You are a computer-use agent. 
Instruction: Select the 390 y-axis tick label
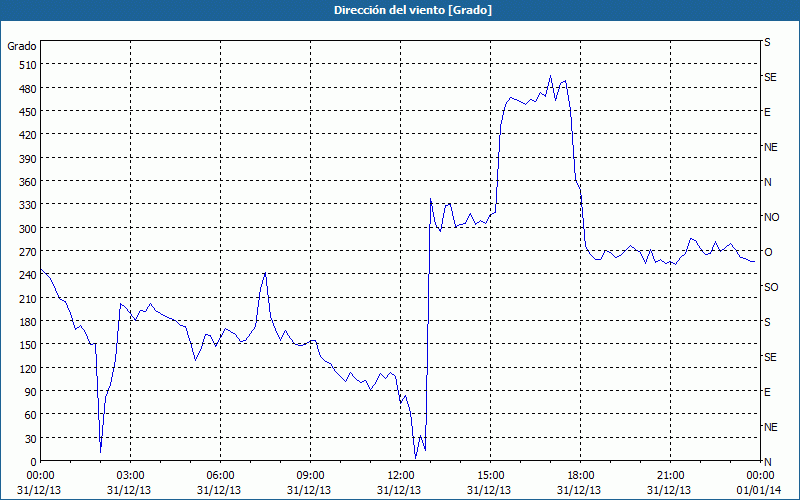click(x=28, y=159)
